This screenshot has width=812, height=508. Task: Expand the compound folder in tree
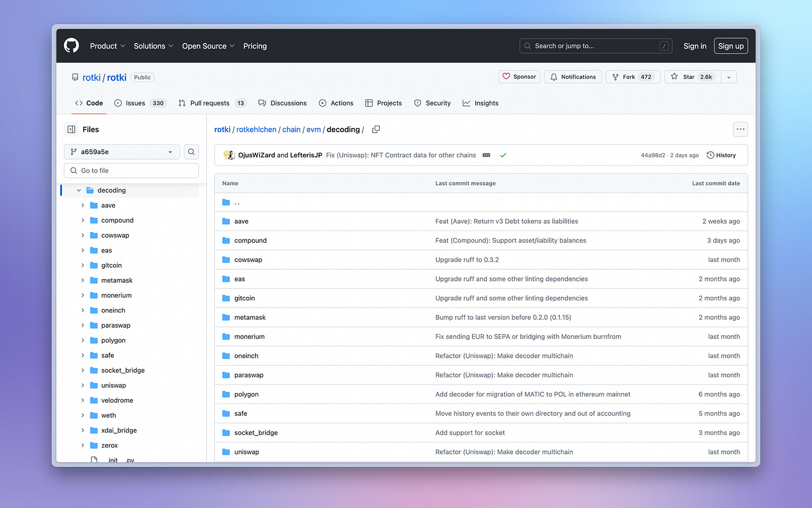tap(83, 221)
